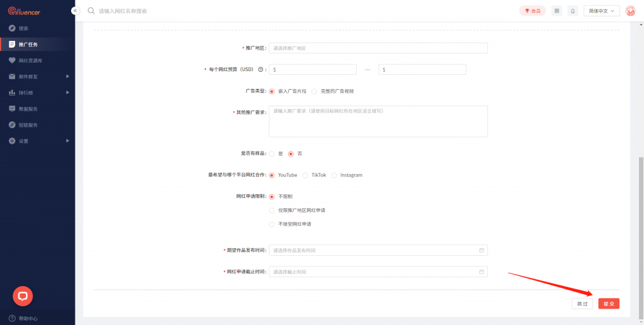Image resolution: width=644 pixels, height=325 pixels.
Task: Click the help question mark beside the budget label
Action: (x=260, y=70)
